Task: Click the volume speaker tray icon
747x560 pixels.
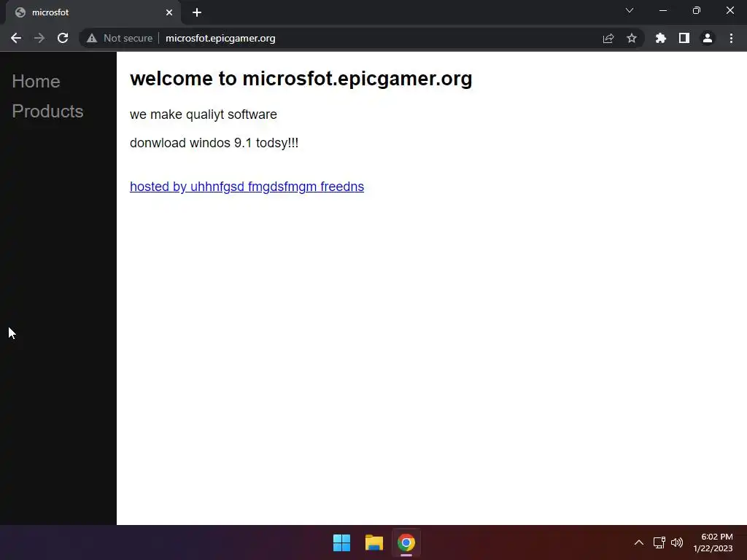Action: click(677, 542)
